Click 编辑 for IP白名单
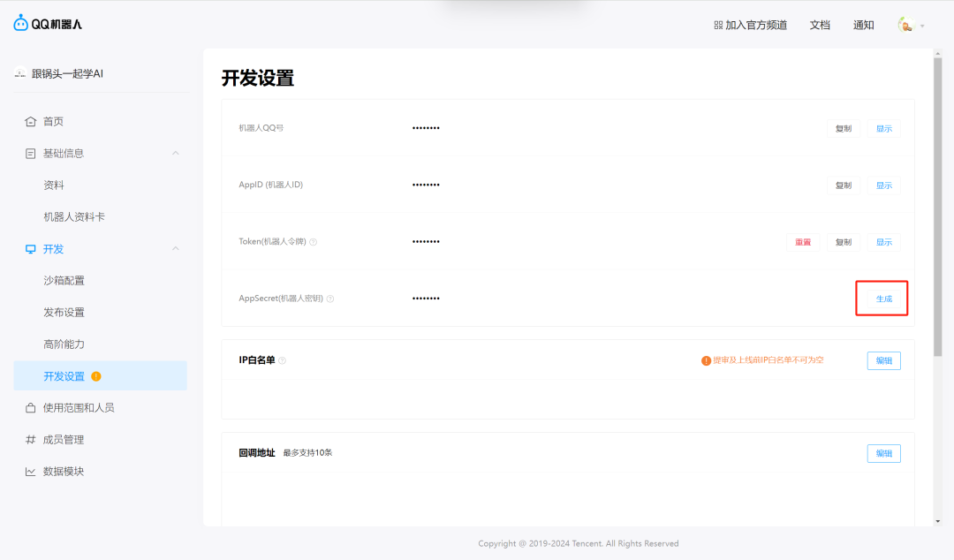954x560 pixels. (883, 360)
